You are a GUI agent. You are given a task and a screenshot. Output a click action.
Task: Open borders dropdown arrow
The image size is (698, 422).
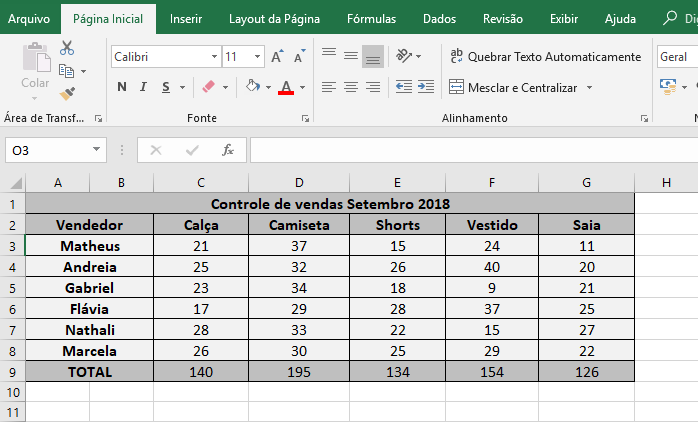tap(225, 87)
